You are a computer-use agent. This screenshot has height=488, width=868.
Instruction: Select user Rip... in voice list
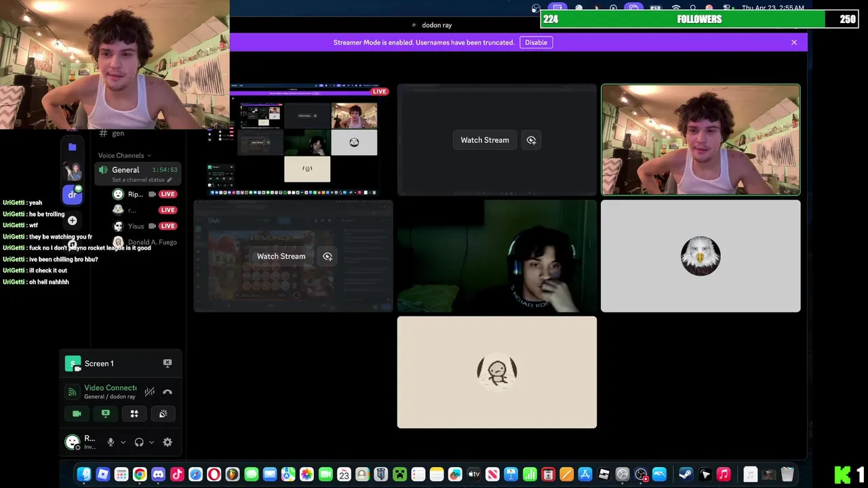point(144,194)
